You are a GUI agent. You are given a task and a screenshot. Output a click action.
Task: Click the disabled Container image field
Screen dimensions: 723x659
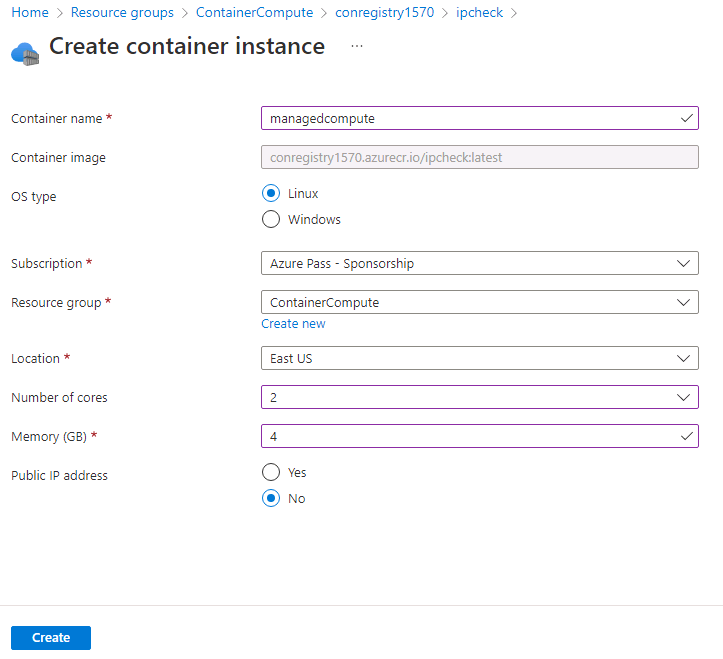[480, 157]
